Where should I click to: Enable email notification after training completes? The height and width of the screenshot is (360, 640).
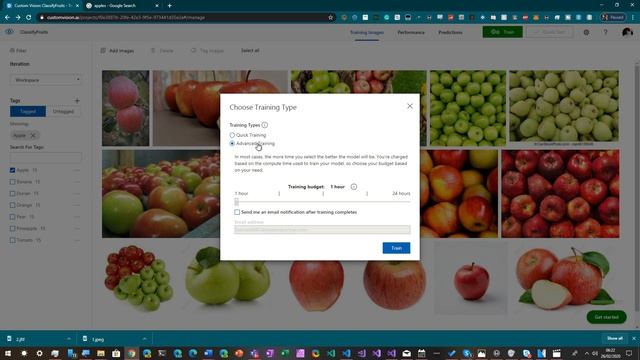pos(237,212)
